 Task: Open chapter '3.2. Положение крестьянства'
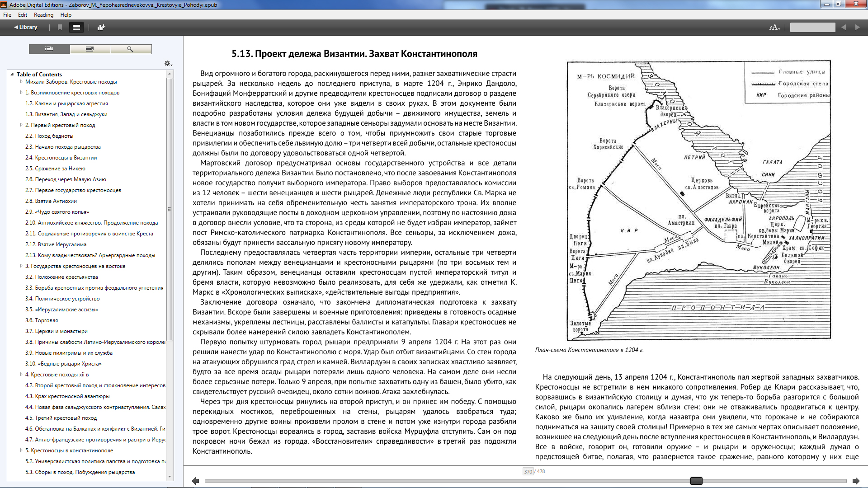(x=61, y=277)
